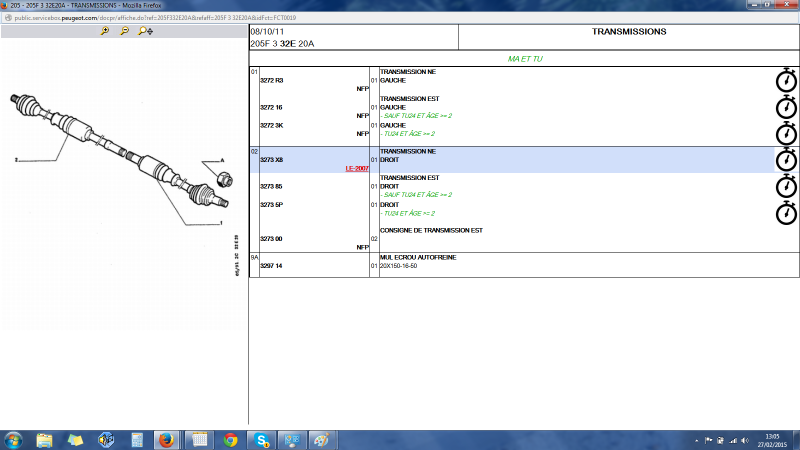Open Google Chrome from the taskbar
Image resolution: width=800 pixels, height=450 pixels.
point(231,440)
